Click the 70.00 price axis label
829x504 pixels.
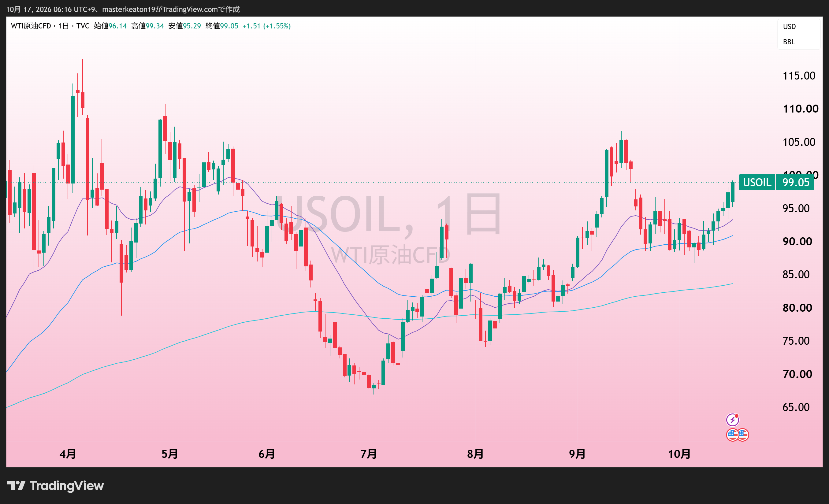tap(797, 374)
